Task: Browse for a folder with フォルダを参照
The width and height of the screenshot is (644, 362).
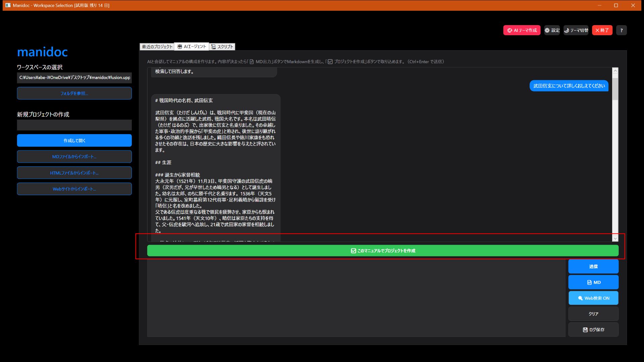Action: tap(74, 93)
